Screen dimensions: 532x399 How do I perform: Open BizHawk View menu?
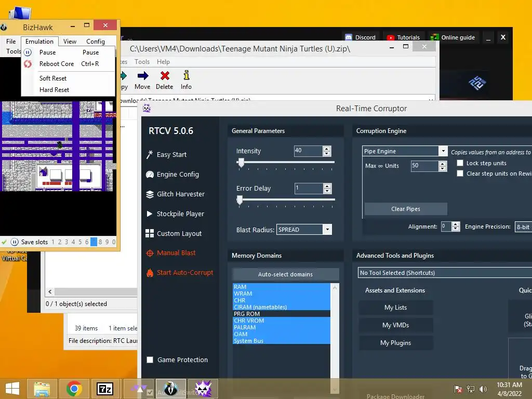(x=70, y=42)
